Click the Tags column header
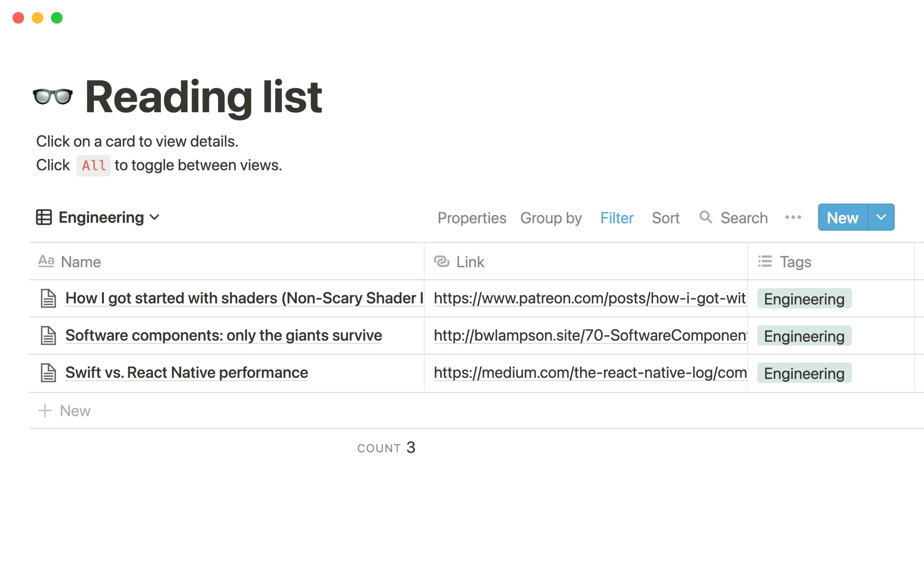This screenshot has width=924, height=578. click(795, 262)
